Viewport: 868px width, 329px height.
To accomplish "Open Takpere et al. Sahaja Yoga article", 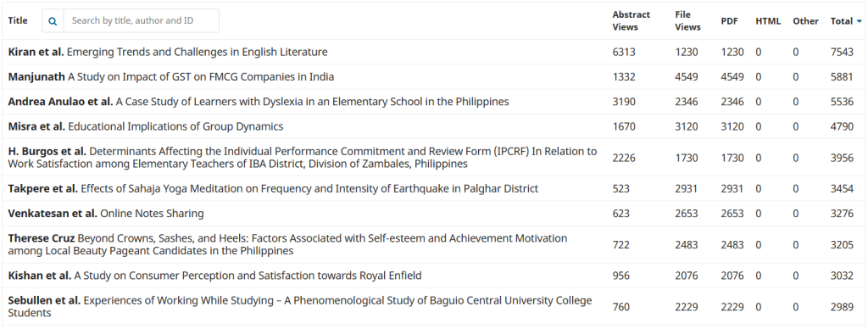I will coord(273,189).
